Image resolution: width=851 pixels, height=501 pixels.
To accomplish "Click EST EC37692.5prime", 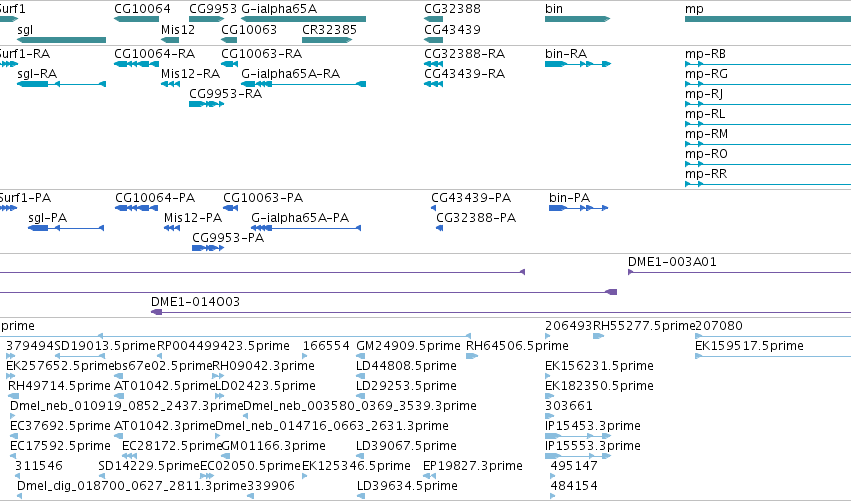I will coord(60,426).
